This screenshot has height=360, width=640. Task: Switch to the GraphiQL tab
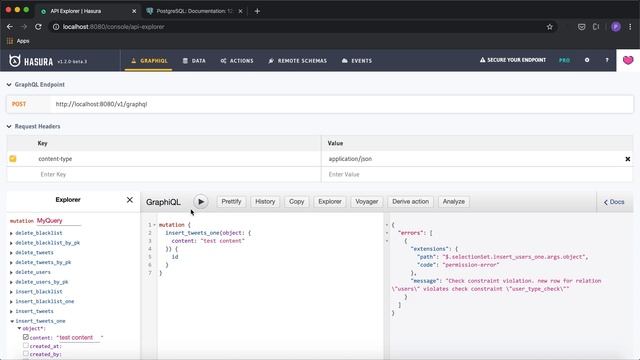click(149, 60)
